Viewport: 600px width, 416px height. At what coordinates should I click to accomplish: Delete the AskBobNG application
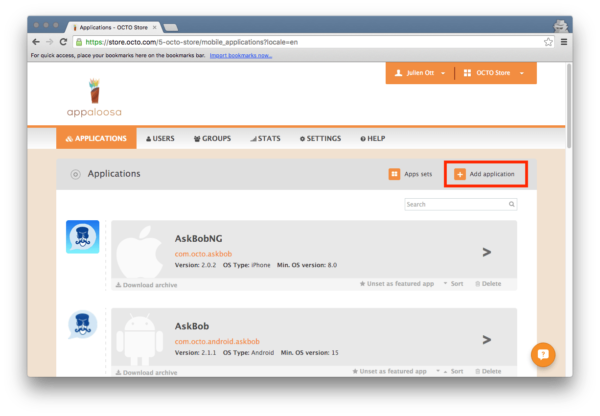tap(488, 284)
